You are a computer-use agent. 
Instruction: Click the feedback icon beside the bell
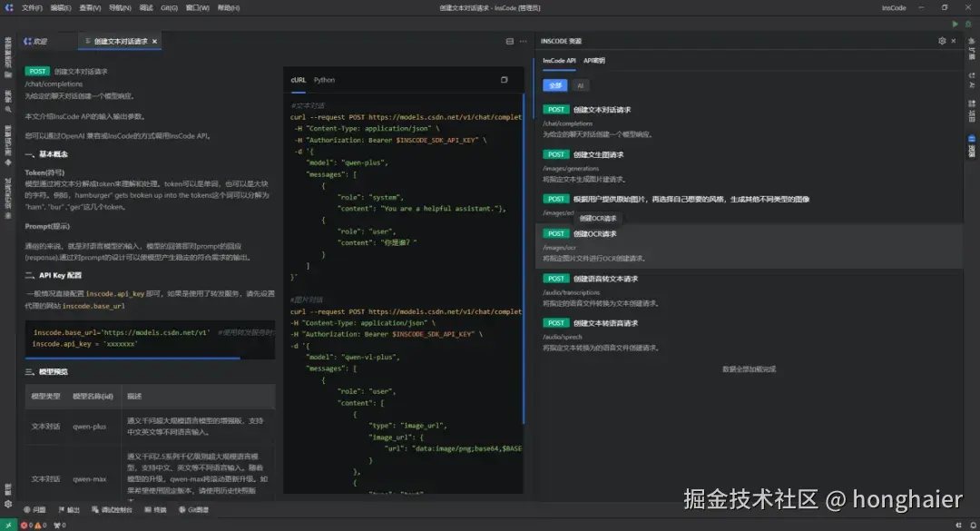959,526
